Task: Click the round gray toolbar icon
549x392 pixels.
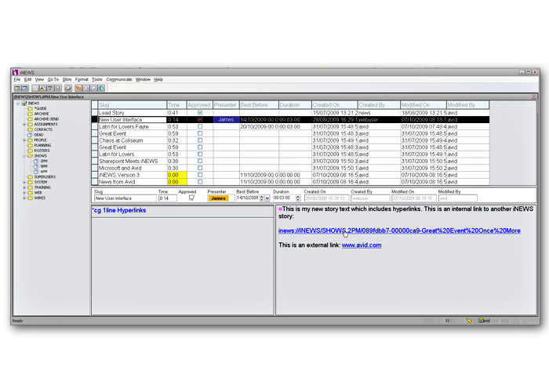Action: click(x=68, y=88)
